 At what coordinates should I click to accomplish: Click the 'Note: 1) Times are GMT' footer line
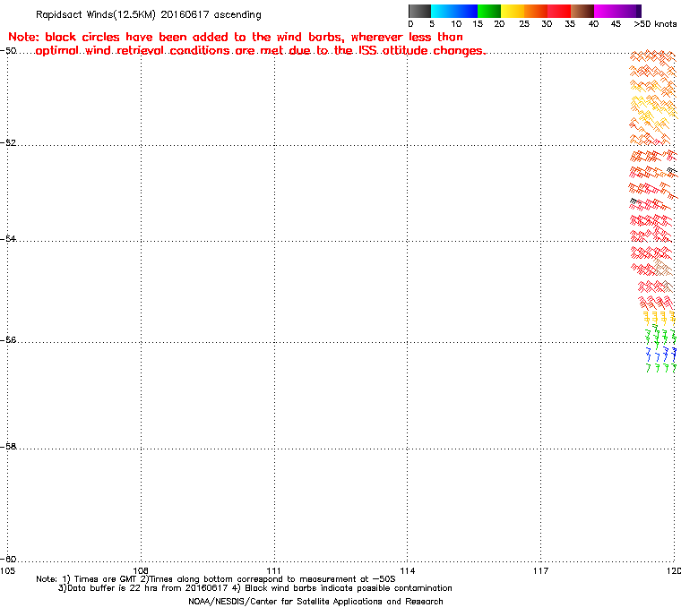pos(216,579)
